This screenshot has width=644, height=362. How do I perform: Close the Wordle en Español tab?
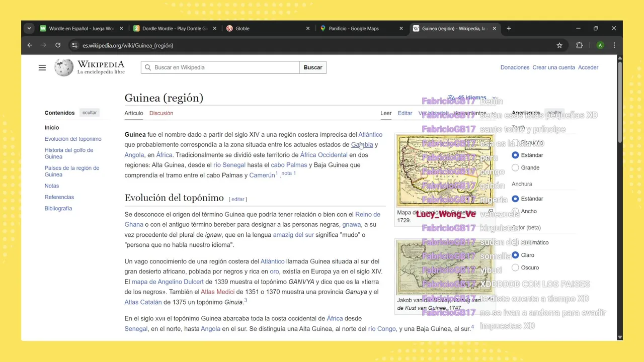[x=121, y=29]
